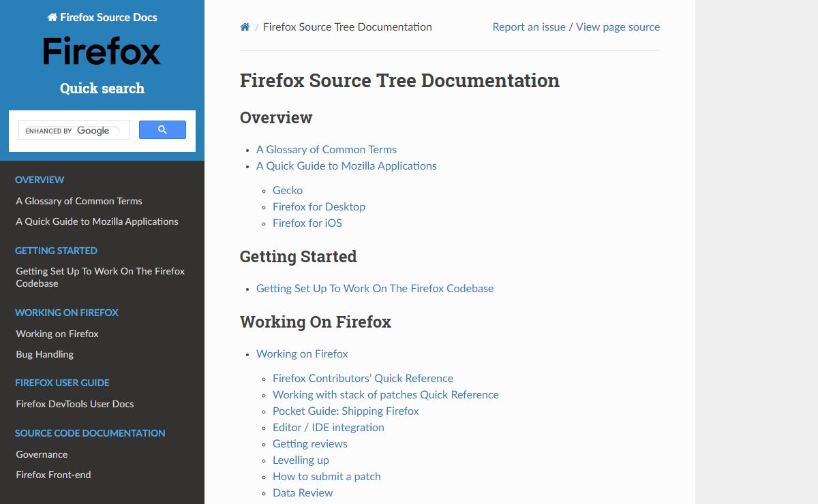818x504 pixels.
Task: Open Getting reviews link
Action: pos(310,443)
